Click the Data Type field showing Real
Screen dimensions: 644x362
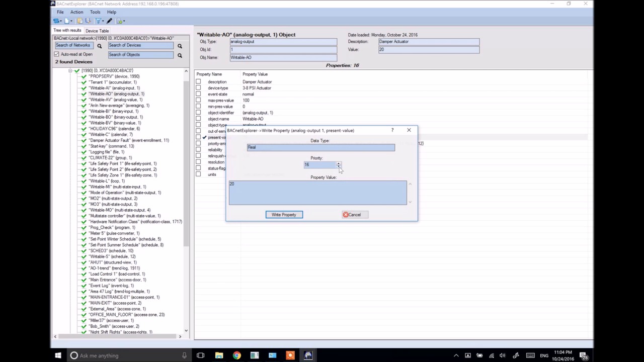[321, 147]
